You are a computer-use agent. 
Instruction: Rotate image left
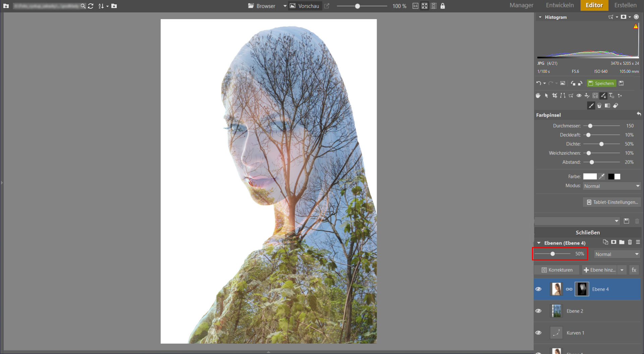(573, 83)
